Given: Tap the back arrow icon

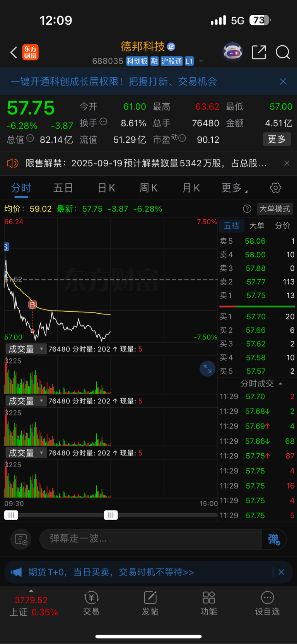Looking at the screenshot, I should (14, 52).
